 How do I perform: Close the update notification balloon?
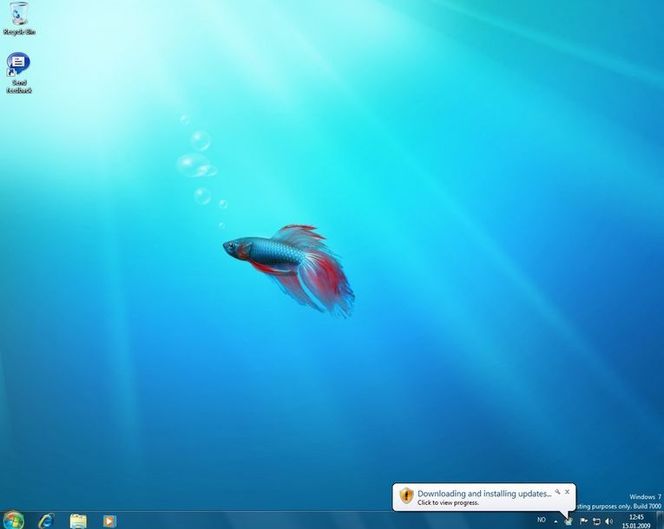point(567,492)
